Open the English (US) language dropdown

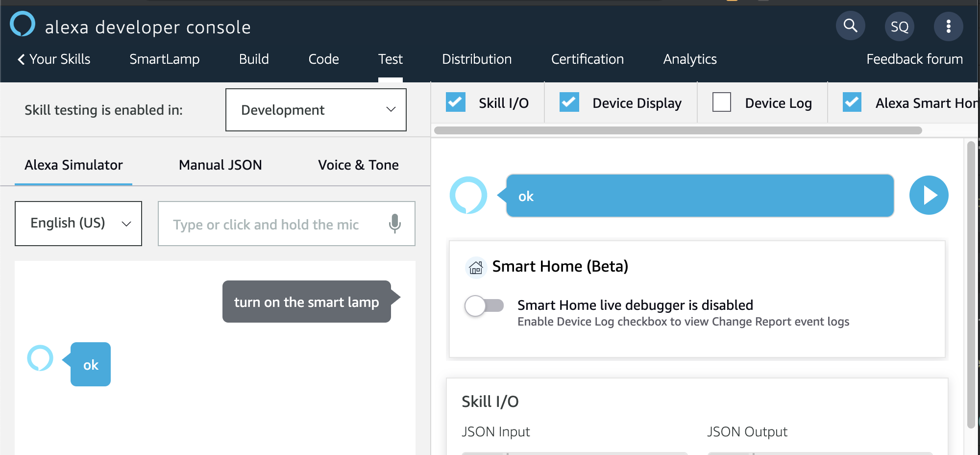tap(78, 224)
